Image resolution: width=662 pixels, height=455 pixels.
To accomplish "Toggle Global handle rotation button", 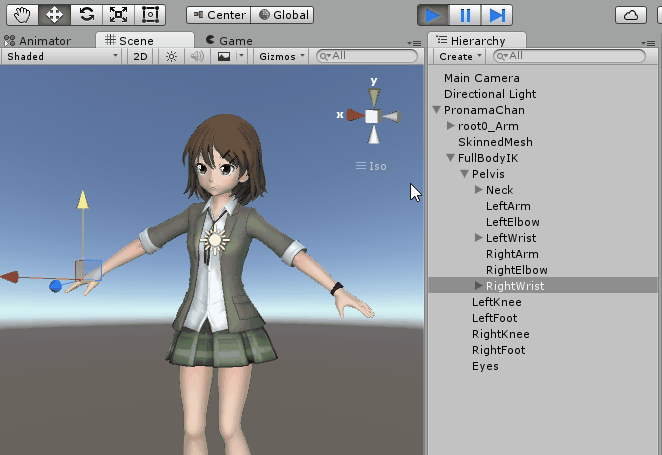I will [282, 15].
